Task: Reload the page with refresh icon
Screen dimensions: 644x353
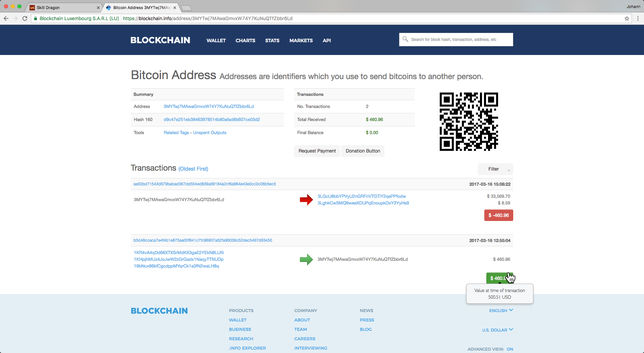Action: (25, 18)
